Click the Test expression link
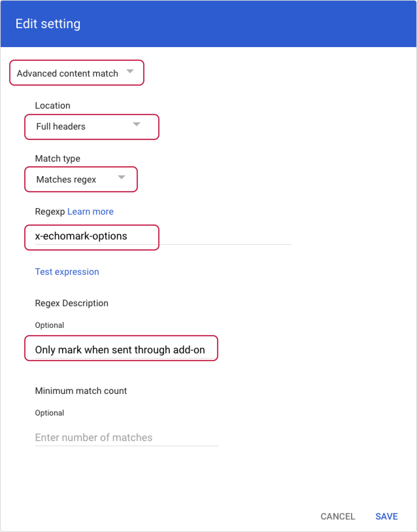This screenshot has width=417, height=532. coord(67,272)
